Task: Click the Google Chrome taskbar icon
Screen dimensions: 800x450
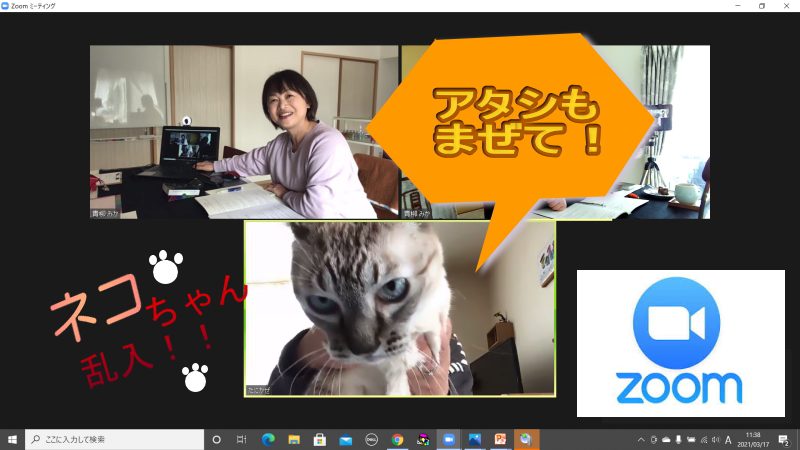Action: coord(397,439)
